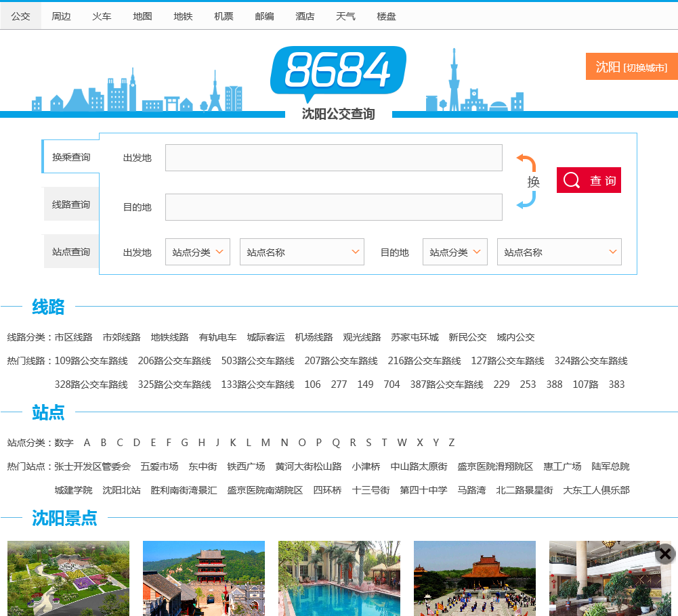Open 域内公交 category link
The height and width of the screenshot is (616, 678).
point(516,337)
